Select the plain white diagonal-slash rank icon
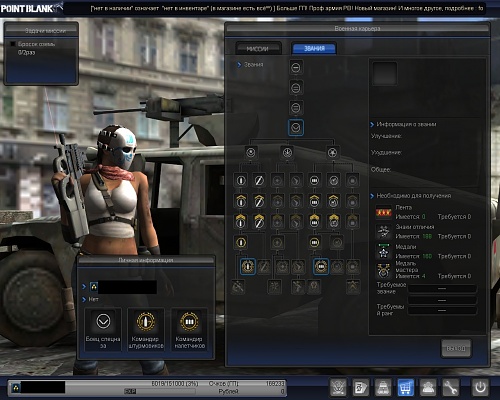 tap(259, 180)
